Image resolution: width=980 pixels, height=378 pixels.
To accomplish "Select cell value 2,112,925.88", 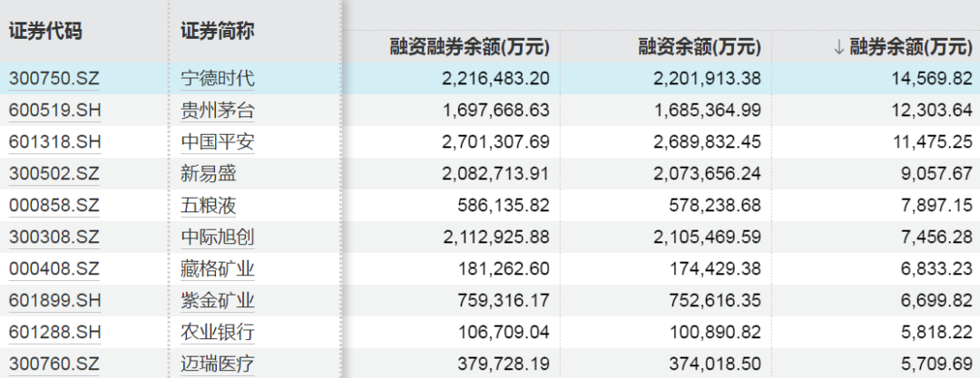I will tap(495, 237).
